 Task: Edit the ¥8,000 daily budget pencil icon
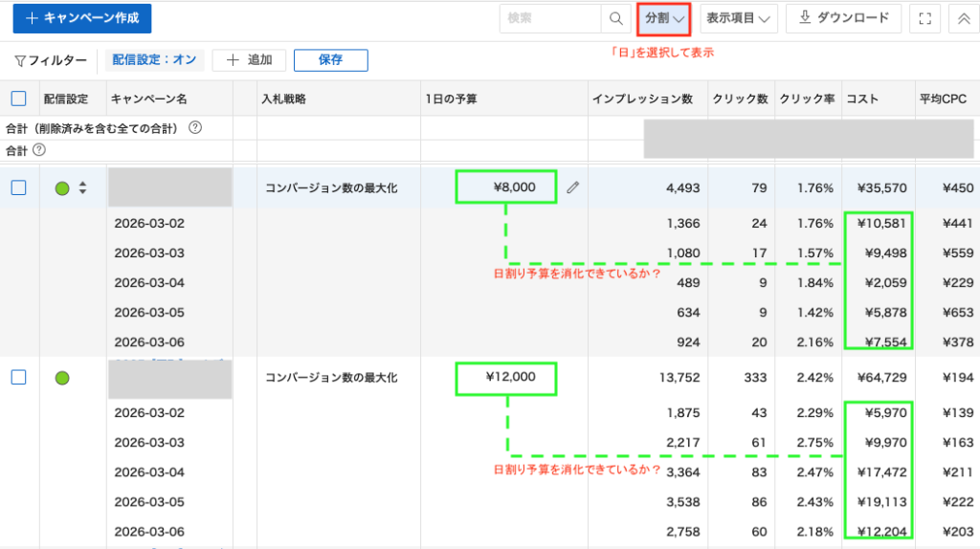coord(572,187)
